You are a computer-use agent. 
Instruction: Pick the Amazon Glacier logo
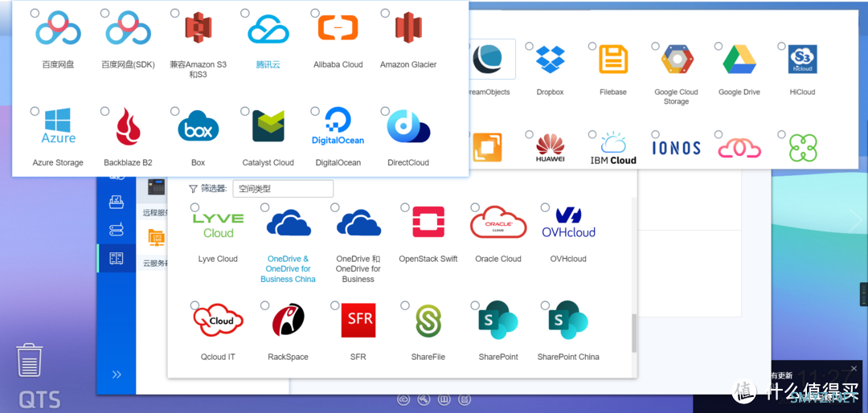(408, 27)
